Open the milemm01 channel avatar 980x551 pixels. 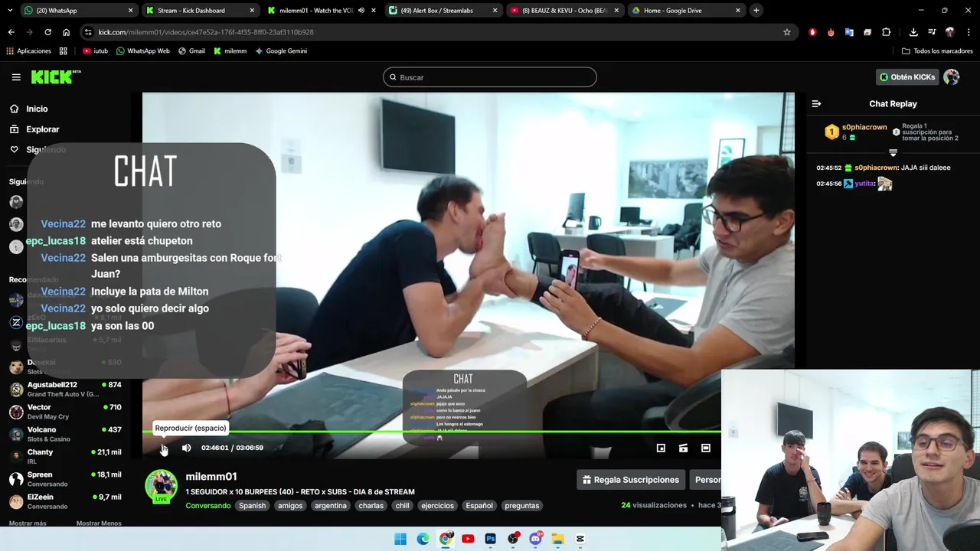point(162,487)
